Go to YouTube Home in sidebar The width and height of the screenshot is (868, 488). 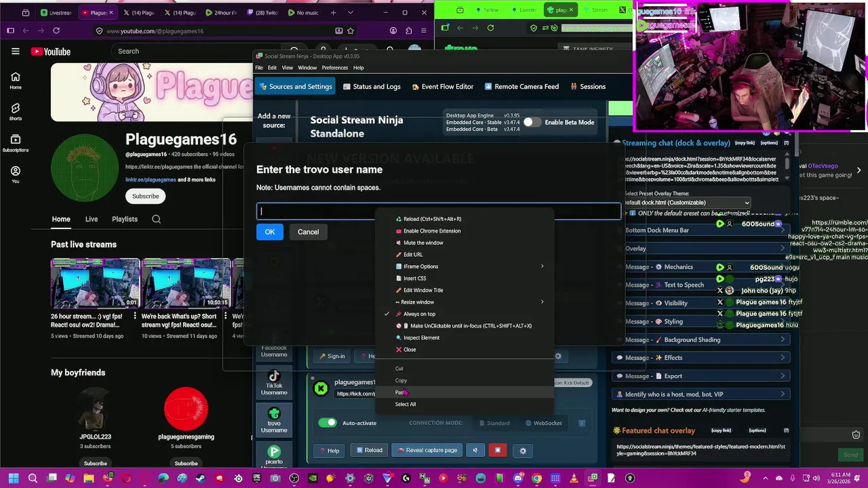[16, 81]
